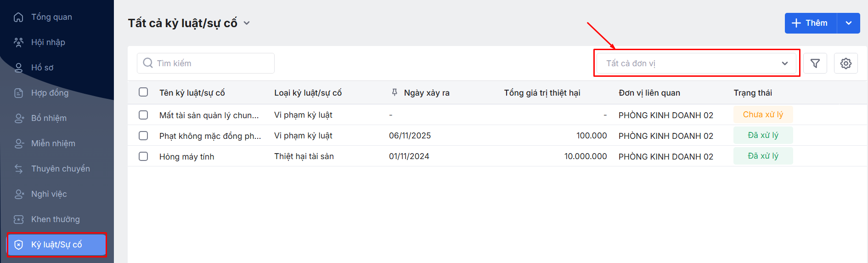Expand the Tất cả đơn vị dropdown

696,63
